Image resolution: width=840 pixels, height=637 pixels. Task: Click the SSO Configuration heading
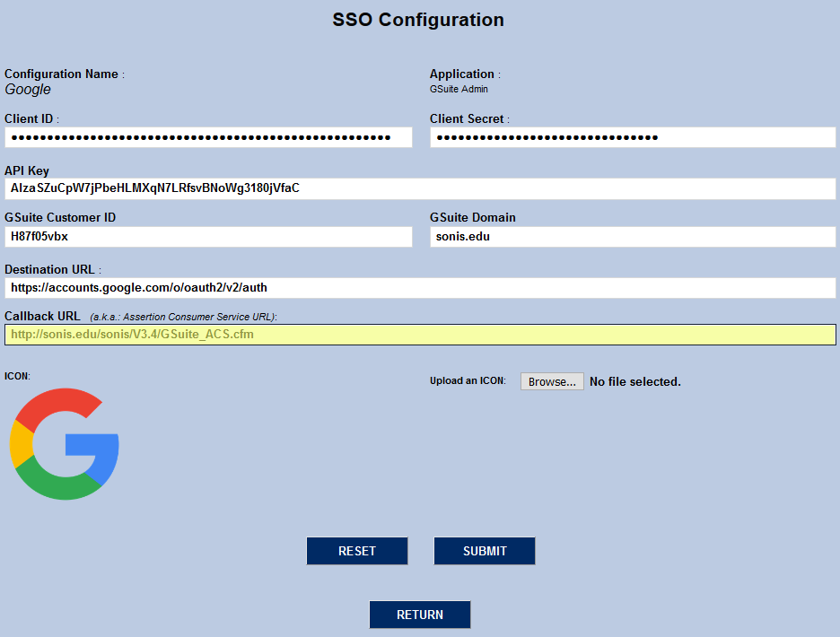tap(418, 20)
